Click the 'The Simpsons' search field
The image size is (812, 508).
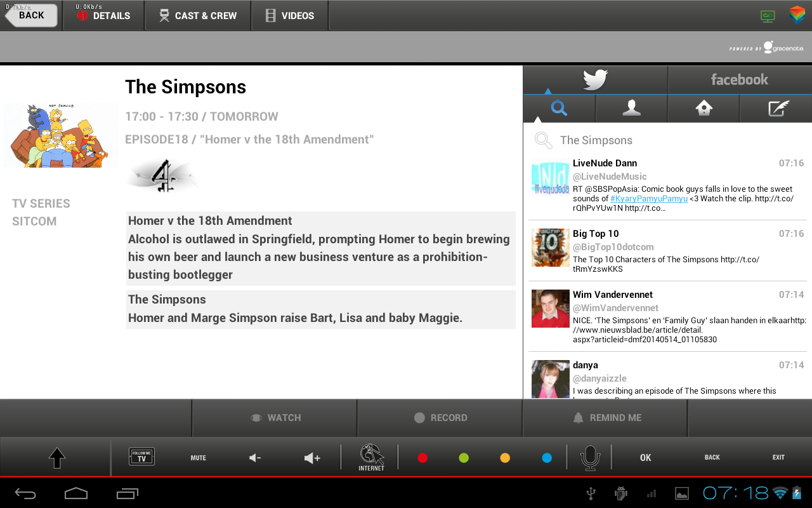(x=667, y=140)
